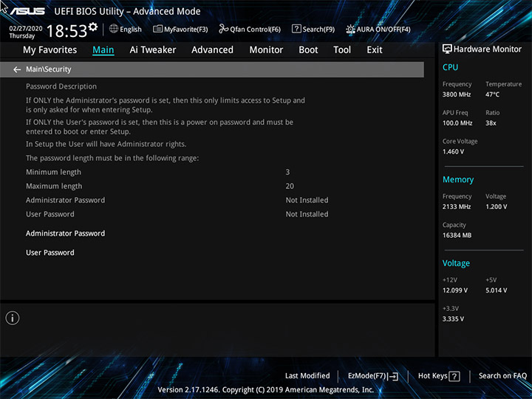Click Ratio 38x value
Viewport: 532px width, 399px height.
point(491,123)
